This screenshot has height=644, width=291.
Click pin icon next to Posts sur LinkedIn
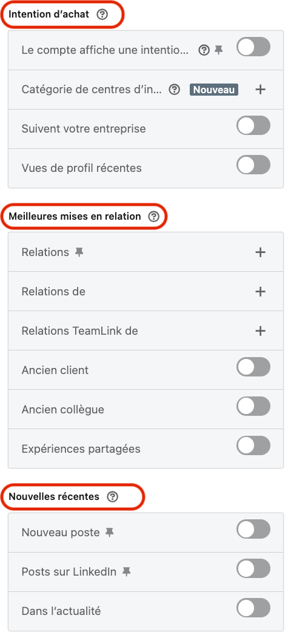tap(127, 572)
